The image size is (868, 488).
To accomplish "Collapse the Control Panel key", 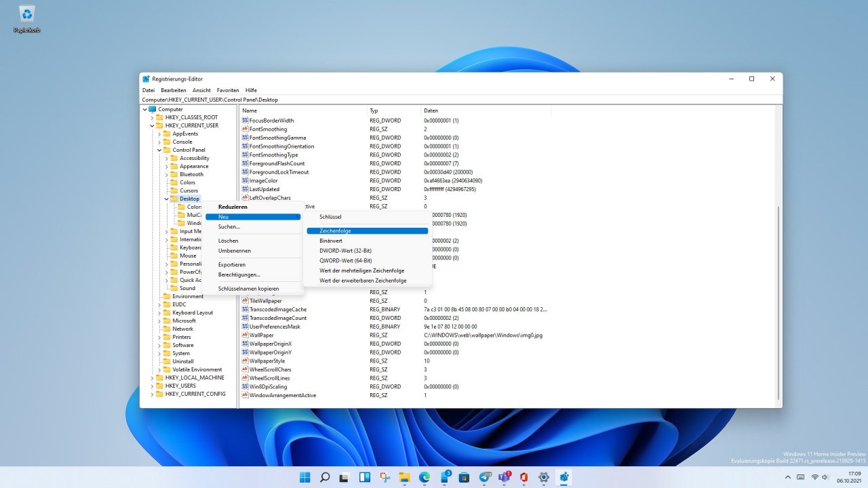I will 159,150.
